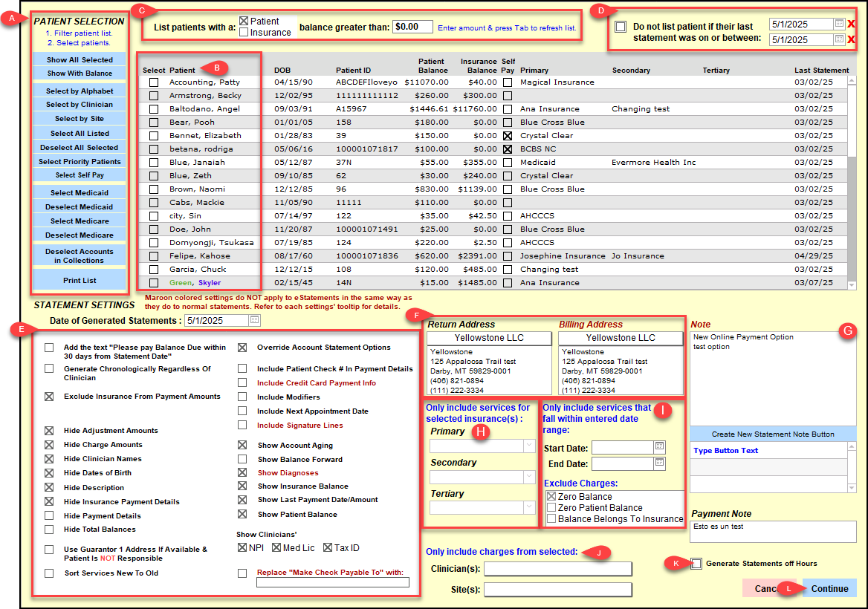Clear first last-statement date with red X
The image size is (868, 609).
click(x=852, y=25)
